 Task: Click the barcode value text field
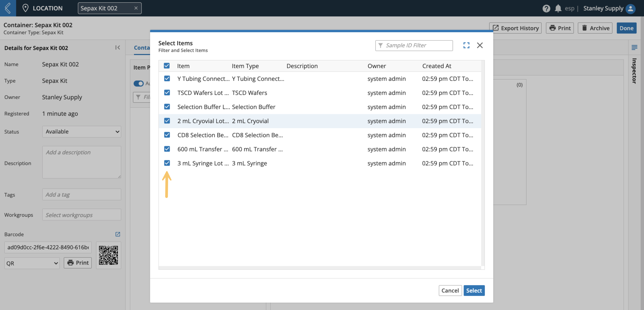pos(48,247)
